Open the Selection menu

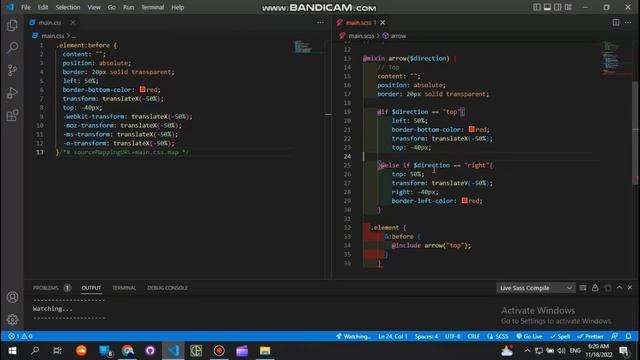click(68, 7)
